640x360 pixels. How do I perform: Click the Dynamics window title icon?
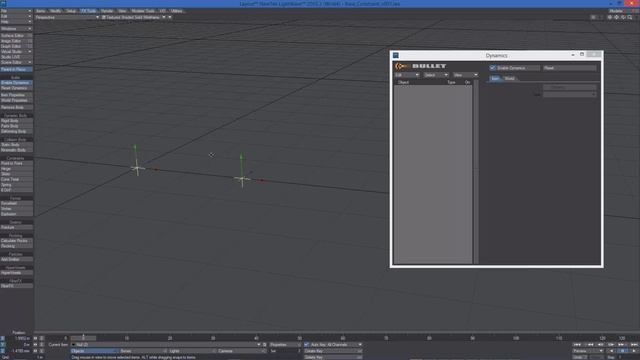[396, 56]
